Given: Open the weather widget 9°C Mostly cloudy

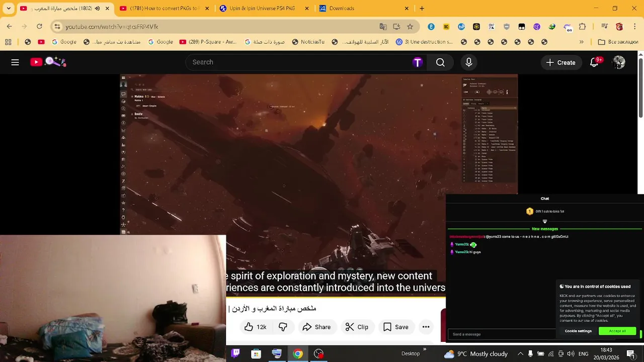Looking at the screenshot, I should (x=476, y=354).
